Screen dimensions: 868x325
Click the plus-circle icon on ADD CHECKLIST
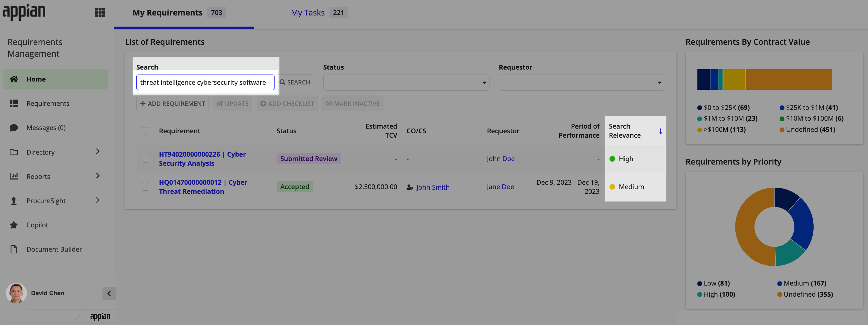263,103
